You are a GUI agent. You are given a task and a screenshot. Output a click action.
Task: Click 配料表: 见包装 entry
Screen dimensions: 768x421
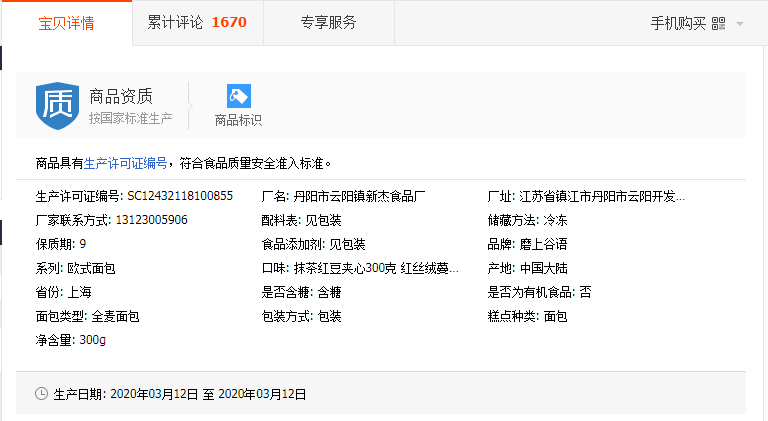coord(301,221)
